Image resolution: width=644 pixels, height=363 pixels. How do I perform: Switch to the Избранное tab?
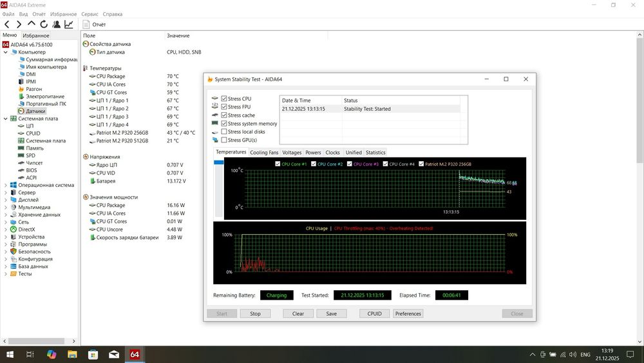35,35
